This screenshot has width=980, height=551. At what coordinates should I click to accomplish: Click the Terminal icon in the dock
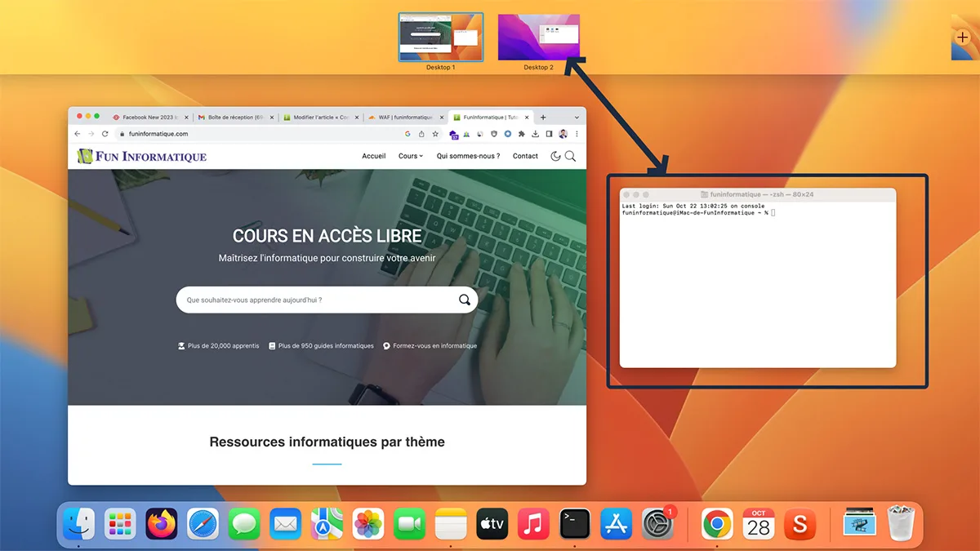[x=575, y=524]
